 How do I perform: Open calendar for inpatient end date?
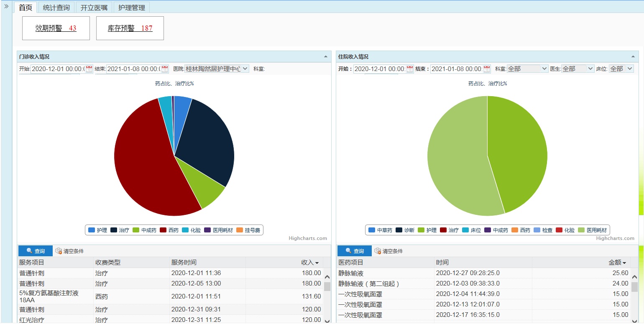(x=487, y=69)
